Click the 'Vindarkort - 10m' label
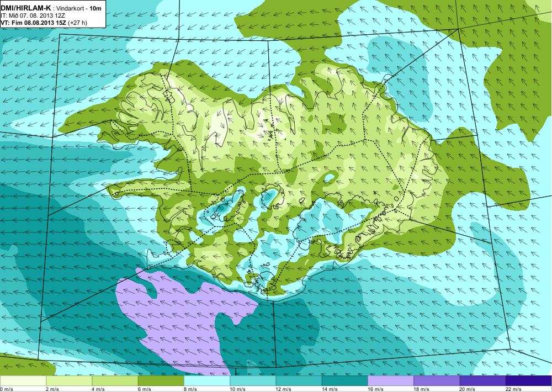Image resolution: width=552 pixels, height=392 pixels. pos(79,8)
